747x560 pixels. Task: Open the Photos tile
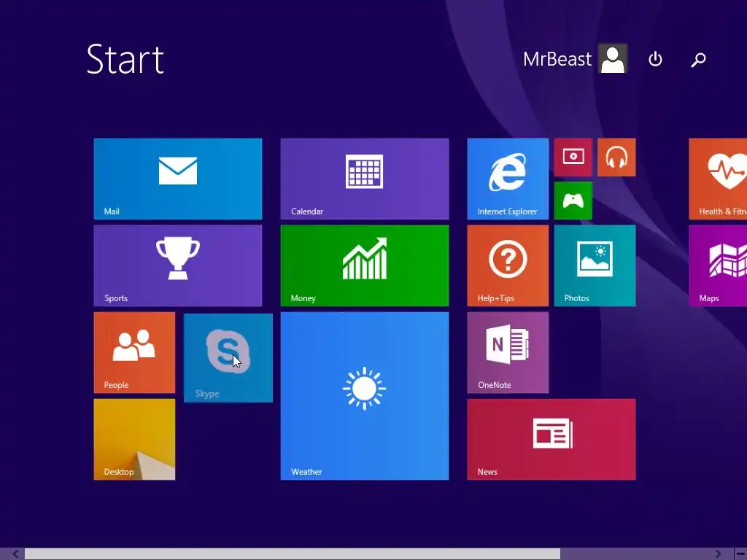595,265
